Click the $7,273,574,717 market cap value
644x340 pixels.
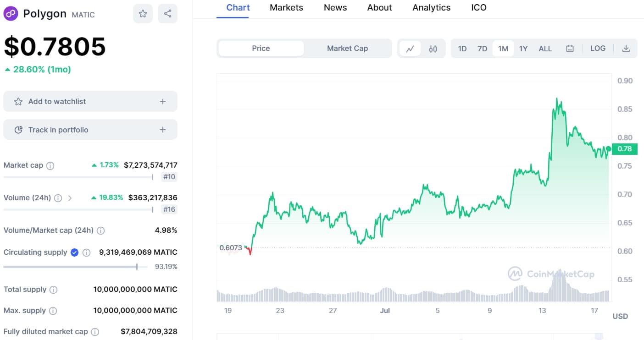(150, 165)
